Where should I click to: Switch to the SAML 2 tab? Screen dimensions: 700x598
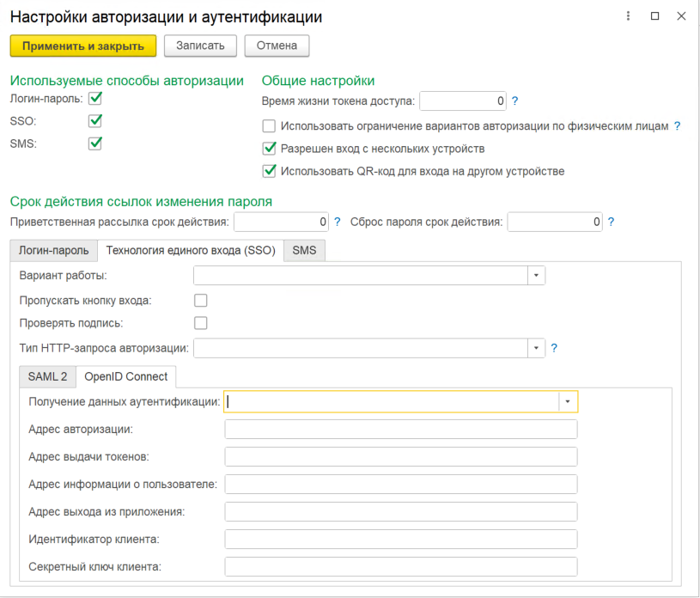(48, 376)
